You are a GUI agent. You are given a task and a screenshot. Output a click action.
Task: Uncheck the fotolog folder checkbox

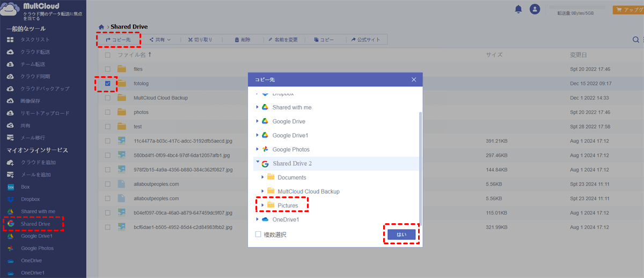pos(108,83)
